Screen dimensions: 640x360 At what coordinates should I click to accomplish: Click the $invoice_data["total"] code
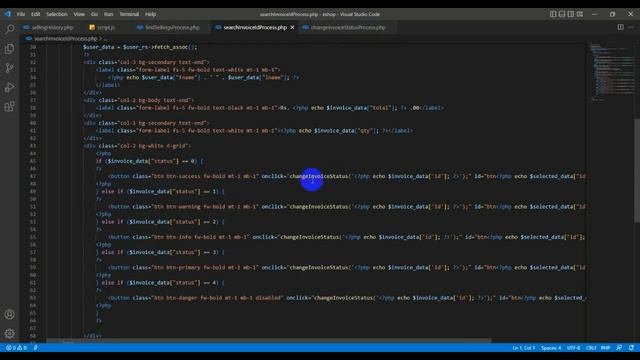click(362, 108)
